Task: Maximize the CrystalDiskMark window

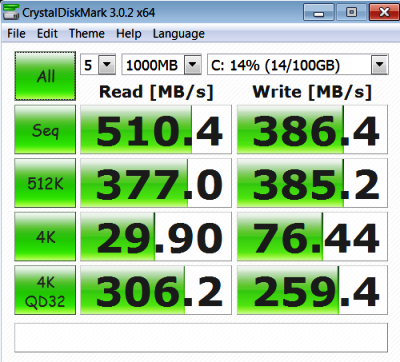Action: [x=351, y=12]
